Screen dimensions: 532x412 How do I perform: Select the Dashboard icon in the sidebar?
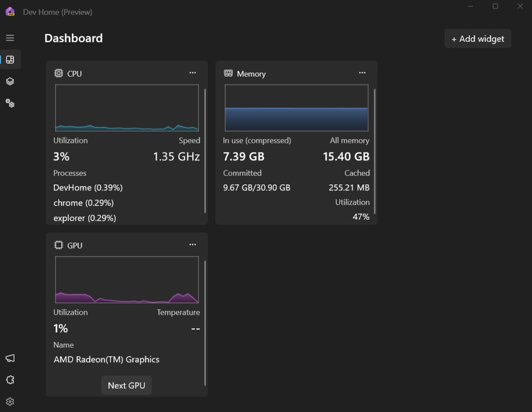point(10,59)
